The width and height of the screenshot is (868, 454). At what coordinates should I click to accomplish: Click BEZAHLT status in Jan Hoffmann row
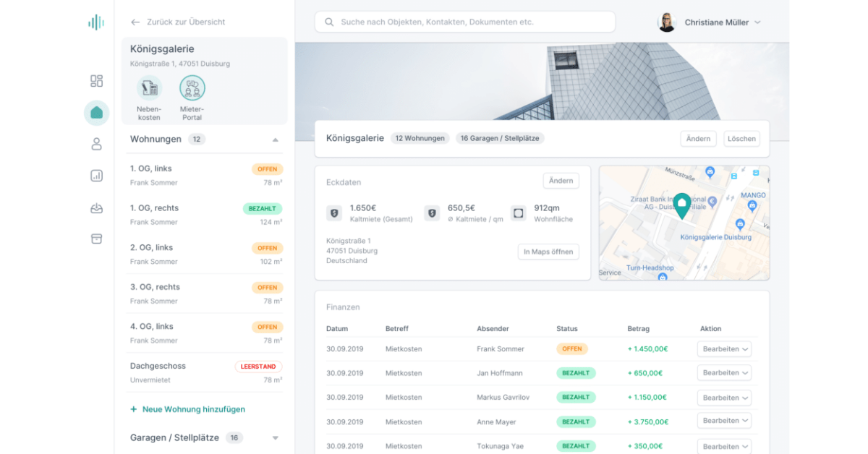coord(576,373)
